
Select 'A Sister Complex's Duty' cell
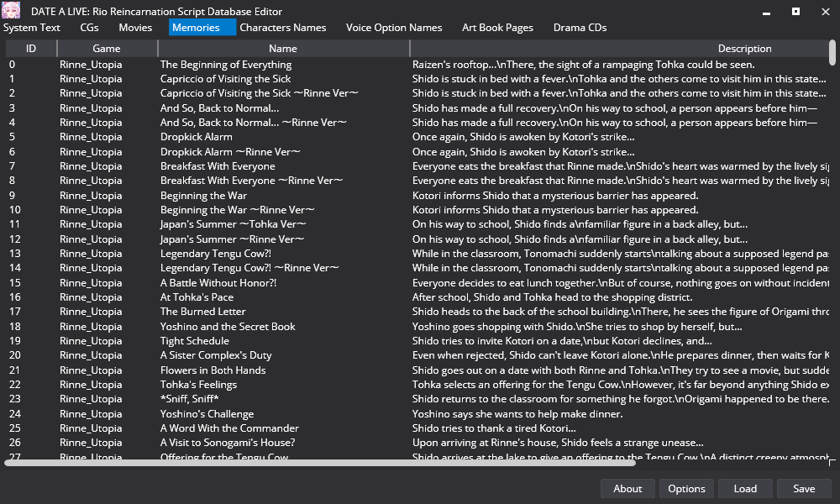click(x=215, y=355)
